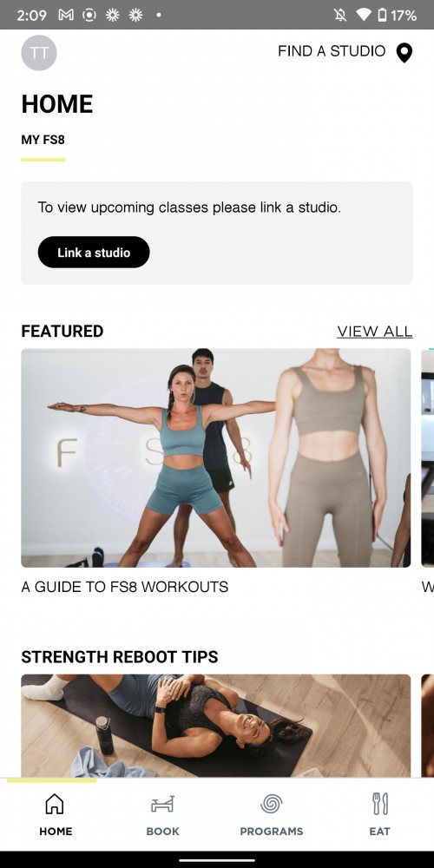434x868 pixels.
Task: Tap the Home house icon
Action: point(54,803)
